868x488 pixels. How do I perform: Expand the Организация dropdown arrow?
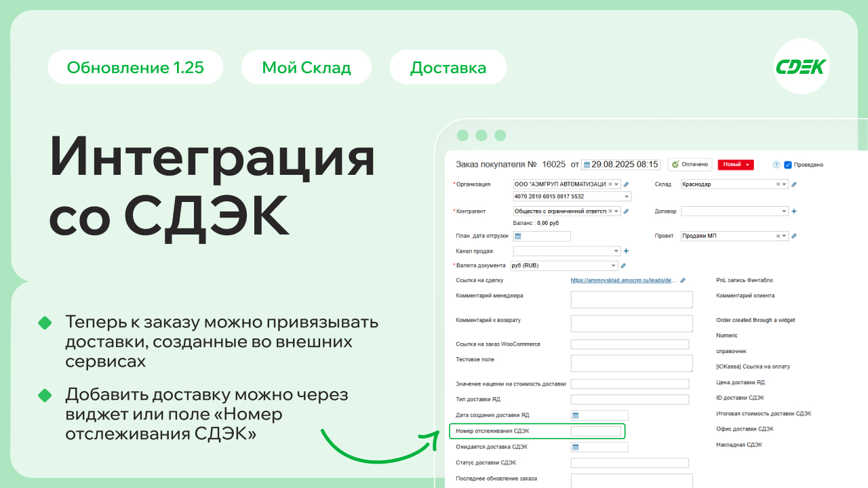(616, 184)
